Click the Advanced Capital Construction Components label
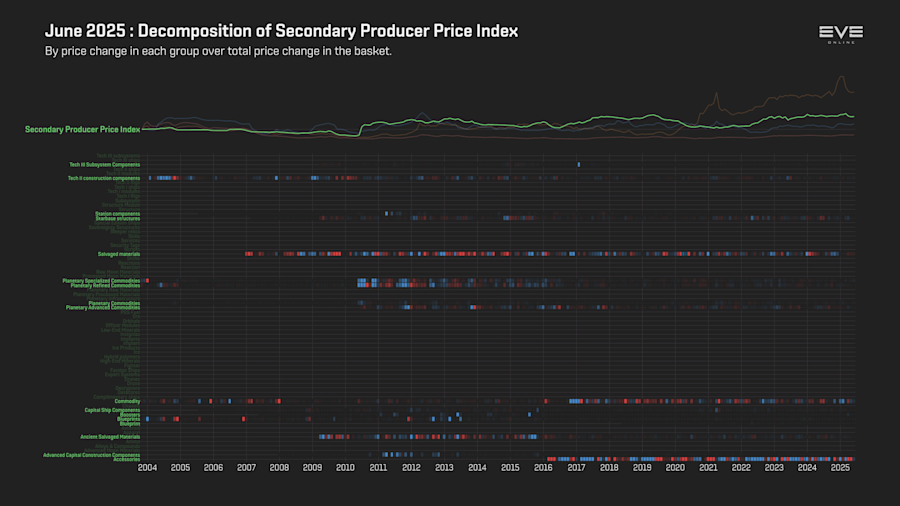This screenshot has width=900, height=506. (x=92, y=455)
